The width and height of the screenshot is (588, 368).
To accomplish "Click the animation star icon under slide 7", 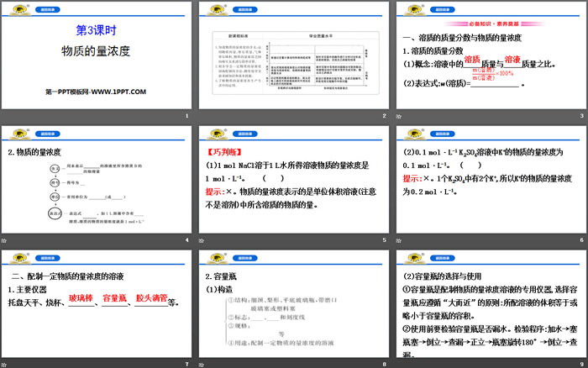I will 3,365.
